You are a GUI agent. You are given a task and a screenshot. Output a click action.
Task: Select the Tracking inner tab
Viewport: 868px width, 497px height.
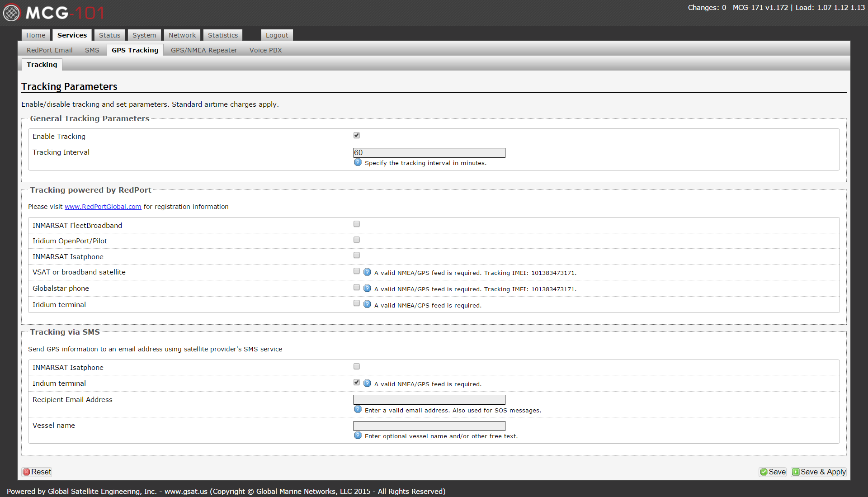pos(42,65)
